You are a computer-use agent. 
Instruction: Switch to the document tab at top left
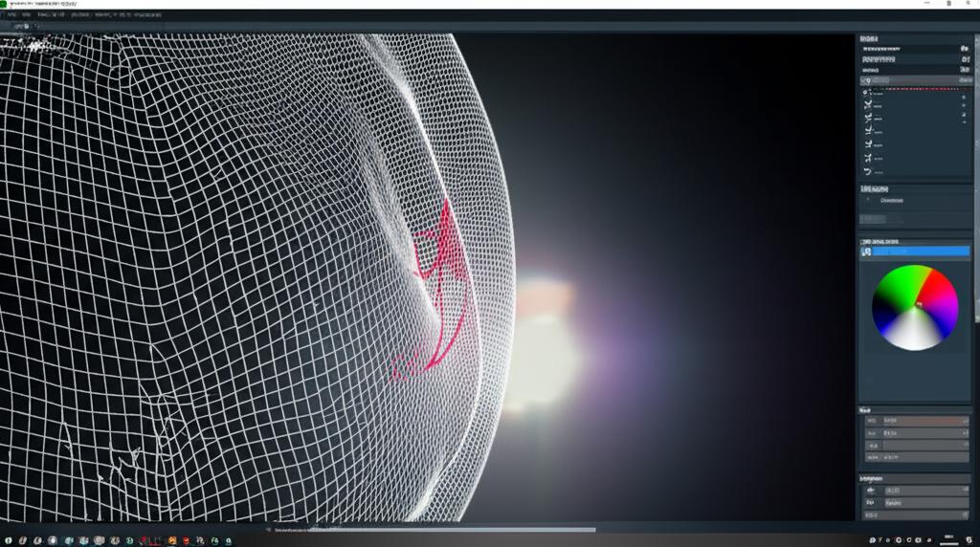click(21, 28)
